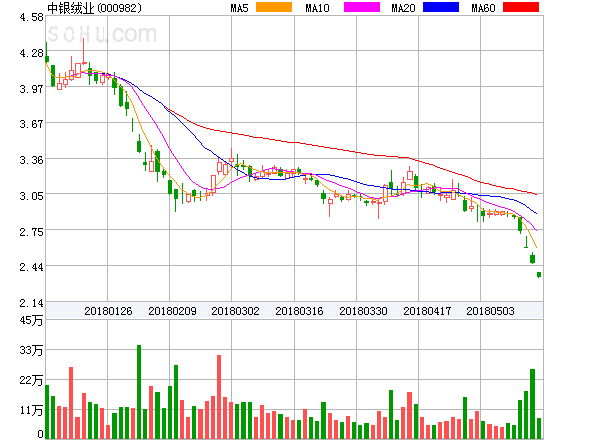This screenshot has height=440, width=600.
Task: Click the 20180316 date label
Action: [299, 311]
